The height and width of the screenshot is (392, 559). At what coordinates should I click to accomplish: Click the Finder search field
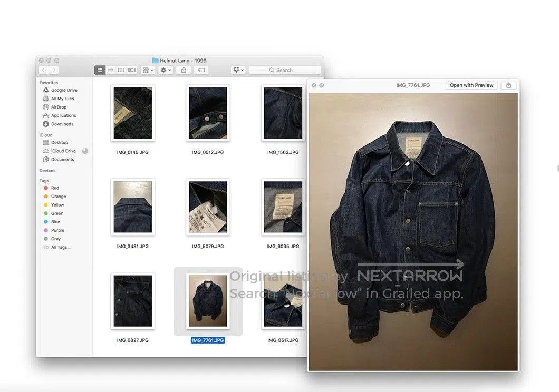click(x=284, y=70)
